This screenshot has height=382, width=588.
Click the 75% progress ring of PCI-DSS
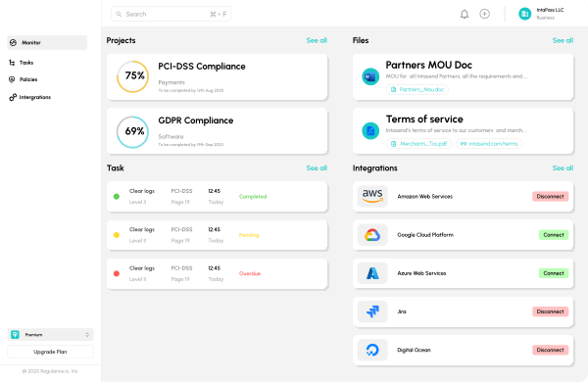133,76
